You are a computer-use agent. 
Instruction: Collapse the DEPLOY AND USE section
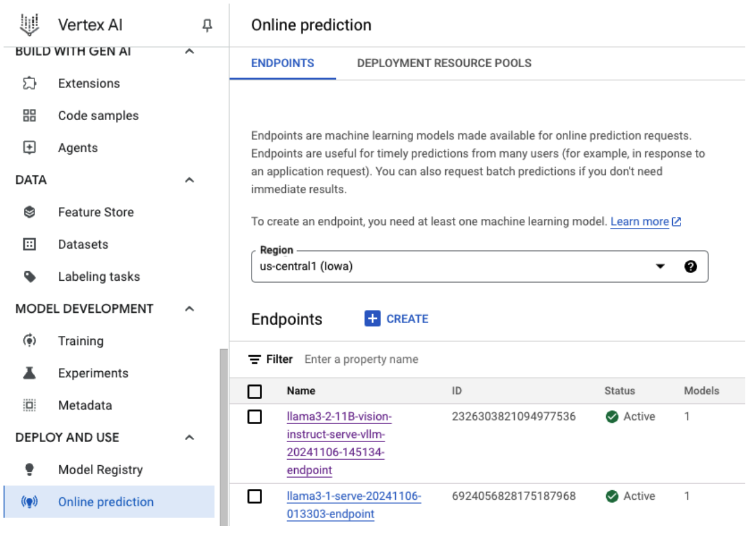coord(189,437)
